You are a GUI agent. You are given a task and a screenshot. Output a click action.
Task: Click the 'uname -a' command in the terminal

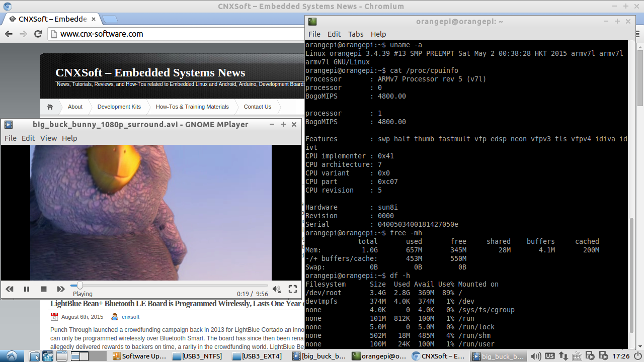point(406,45)
